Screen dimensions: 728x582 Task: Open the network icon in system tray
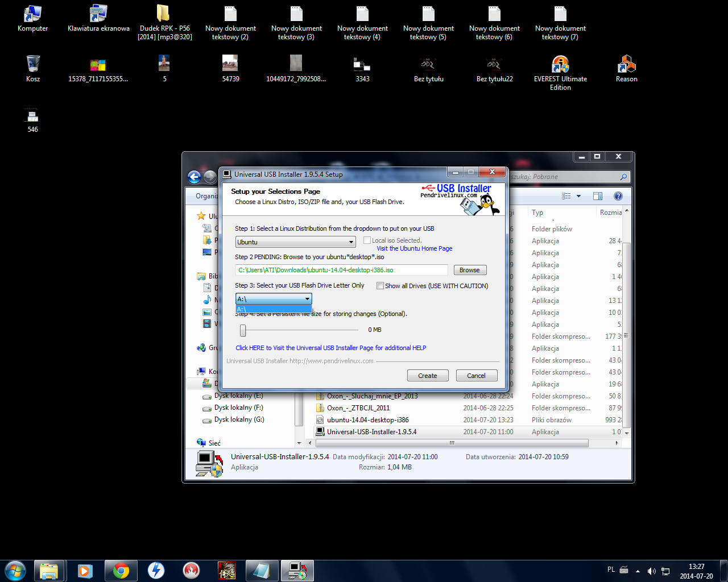(x=665, y=571)
